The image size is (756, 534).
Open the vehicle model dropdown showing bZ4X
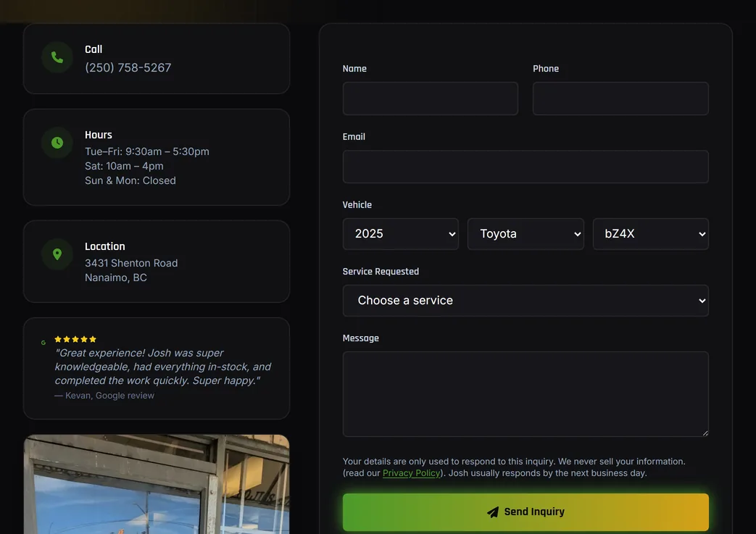pos(650,234)
